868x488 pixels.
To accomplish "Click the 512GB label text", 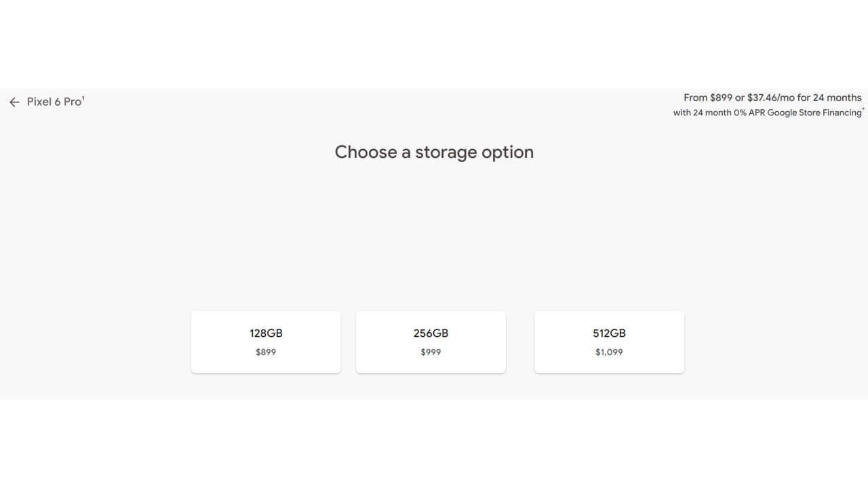I will [x=609, y=333].
